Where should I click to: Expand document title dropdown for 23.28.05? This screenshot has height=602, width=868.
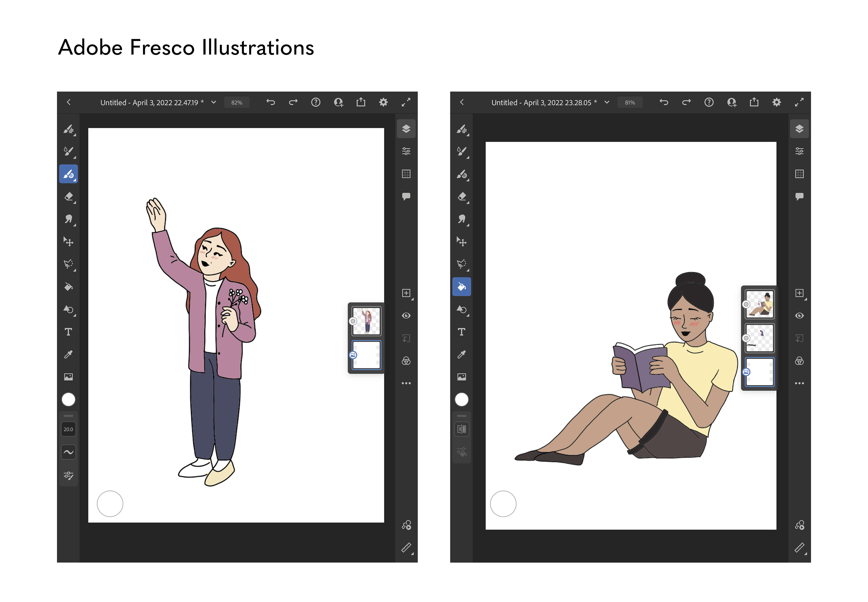click(x=607, y=102)
